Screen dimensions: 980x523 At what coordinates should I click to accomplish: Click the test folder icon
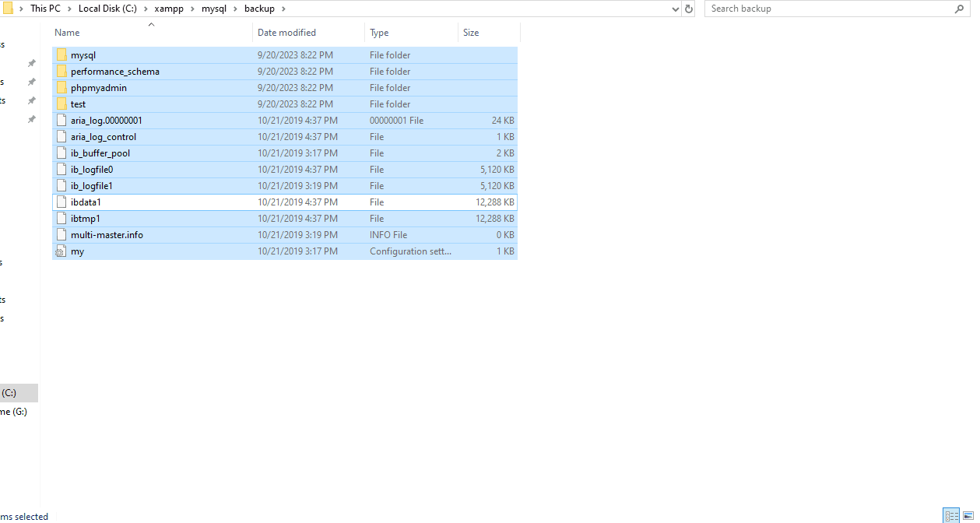pos(61,104)
